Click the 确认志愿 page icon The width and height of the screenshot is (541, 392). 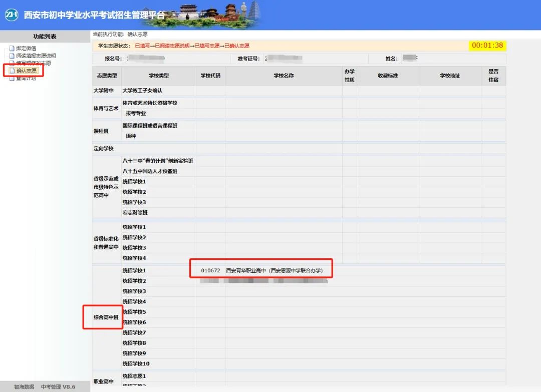(12, 71)
